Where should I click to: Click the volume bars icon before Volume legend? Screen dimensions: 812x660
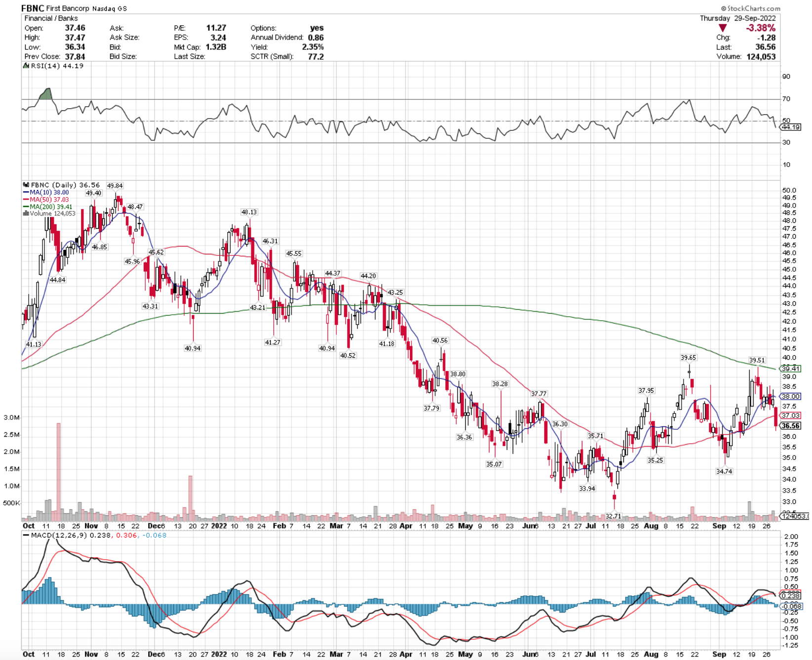tap(26, 213)
